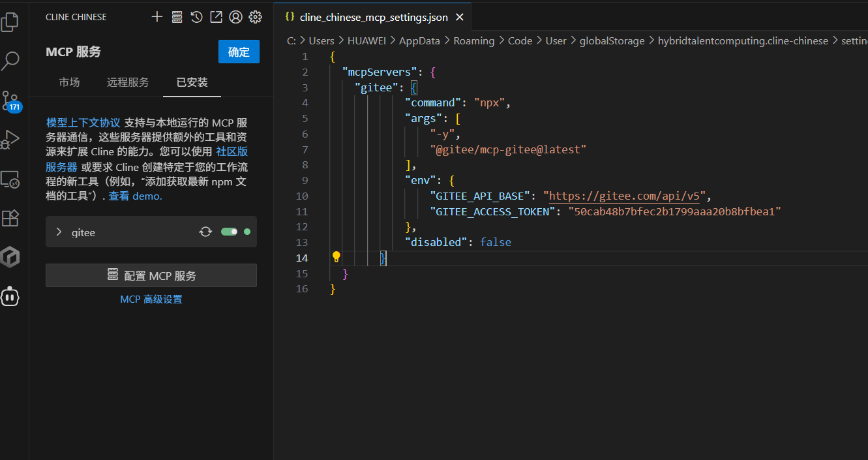The height and width of the screenshot is (460, 868).
Task: Open the cube-shaped extension icon in activity bar
Action: point(10,257)
